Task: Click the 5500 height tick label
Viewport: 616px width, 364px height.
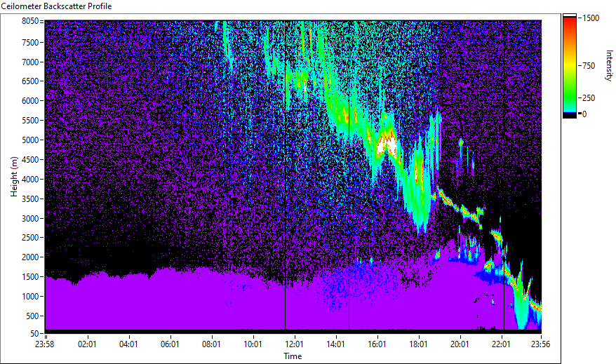Action: 30,121
